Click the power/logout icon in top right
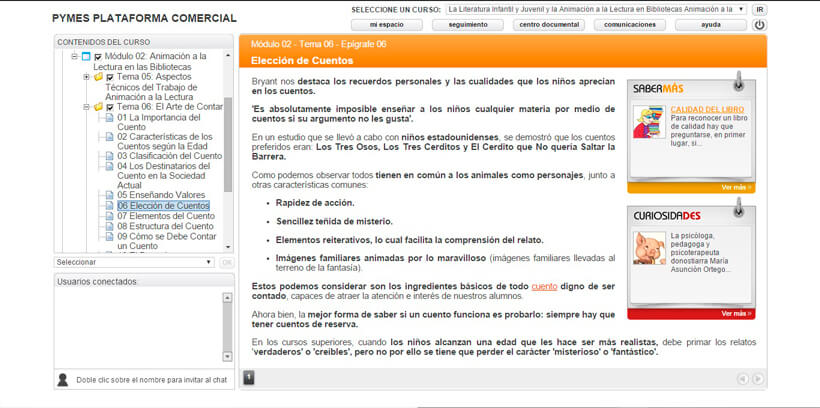 coord(759,25)
